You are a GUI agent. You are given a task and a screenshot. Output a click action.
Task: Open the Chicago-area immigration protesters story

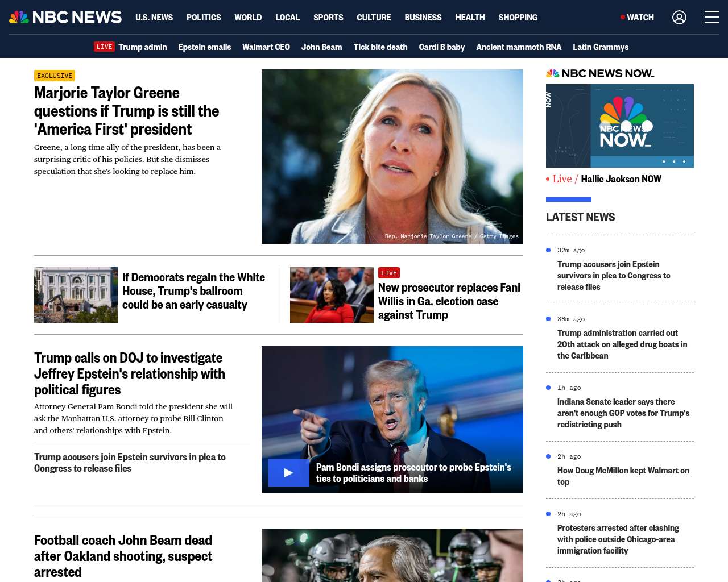pos(618,539)
